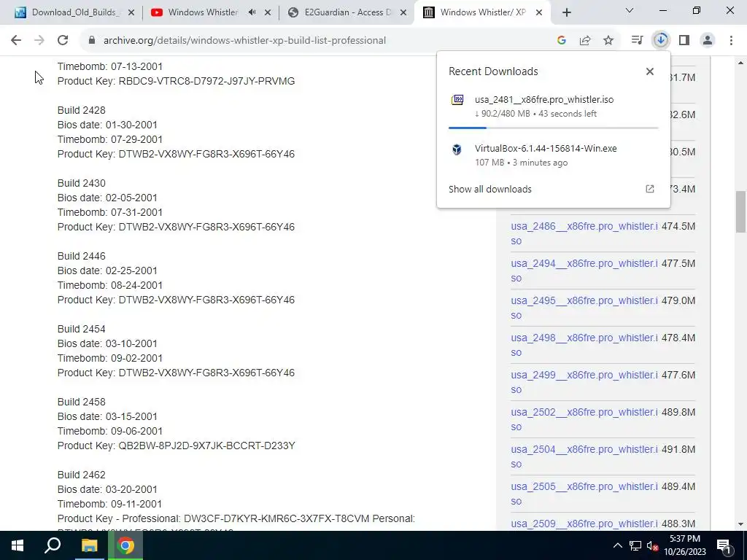Viewport: 747px width, 560px height.
Task: Download usa_2505 whistler ISO link
Action: [x=584, y=494]
